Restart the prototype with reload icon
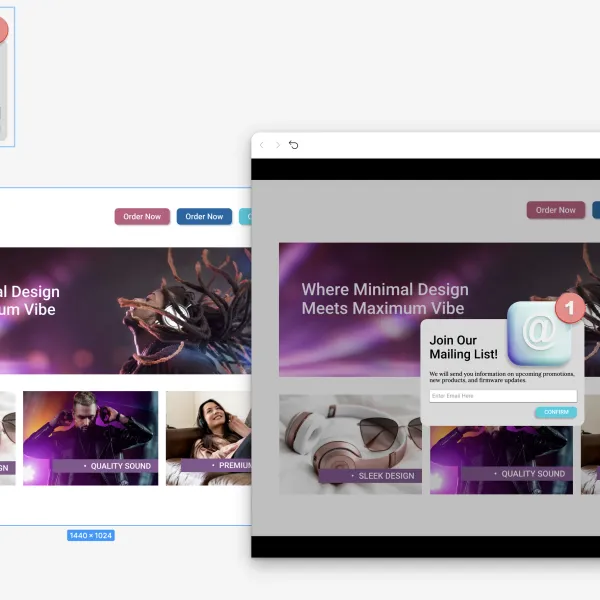The width and height of the screenshot is (600, 600). point(293,145)
